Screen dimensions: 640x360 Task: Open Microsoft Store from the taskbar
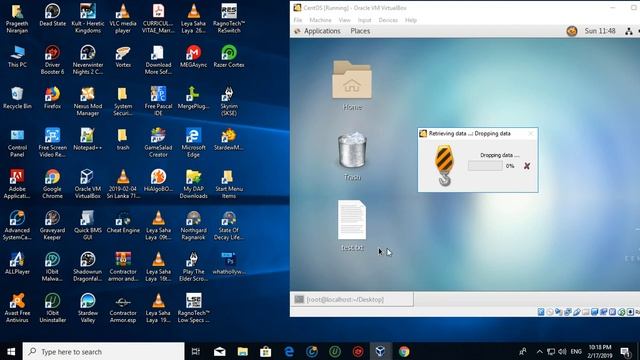click(x=266, y=351)
